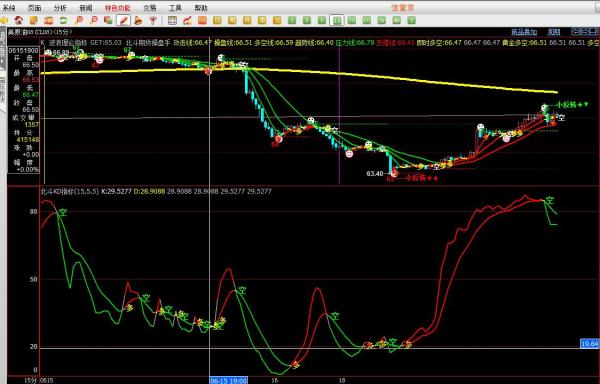Click the 商品叠加 link above the chart
The height and width of the screenshot is (384, 600).
tap(524, 32)
